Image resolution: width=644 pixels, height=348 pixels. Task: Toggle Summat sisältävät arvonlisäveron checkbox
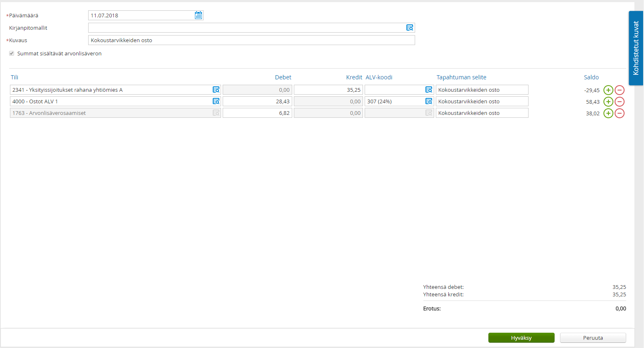(x=12, y=53)
